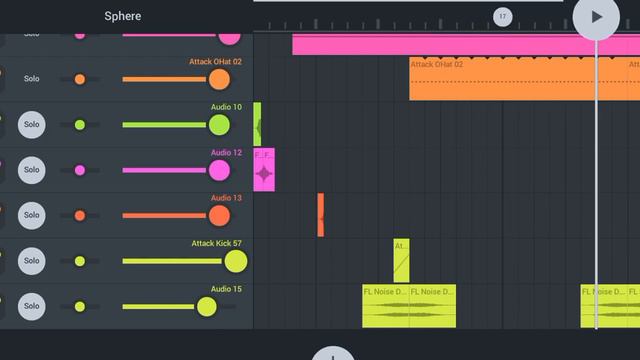Screen dimensions: 640x360
Task: Click Audio 10 volume slider handle
Action: point(219,125)
